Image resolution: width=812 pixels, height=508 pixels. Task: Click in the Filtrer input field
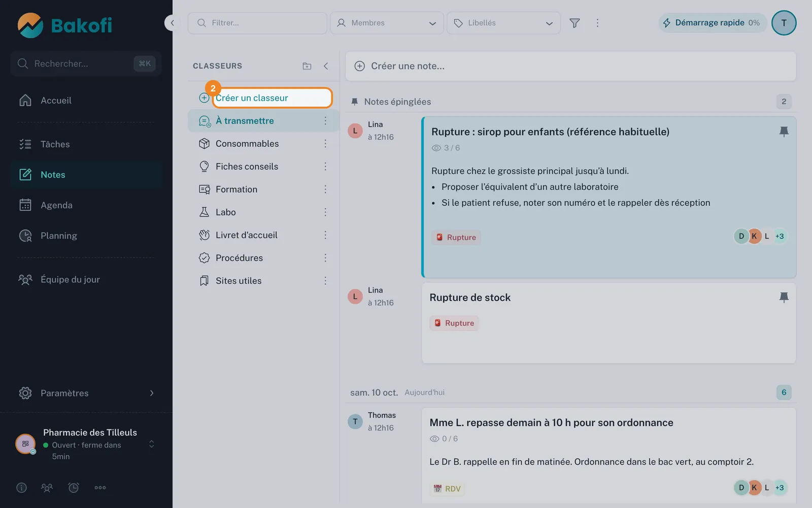click(257, 23)
